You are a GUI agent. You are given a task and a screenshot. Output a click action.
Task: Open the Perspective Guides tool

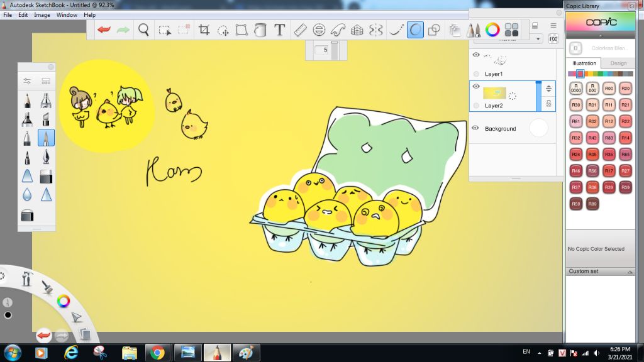pos(357,30)
